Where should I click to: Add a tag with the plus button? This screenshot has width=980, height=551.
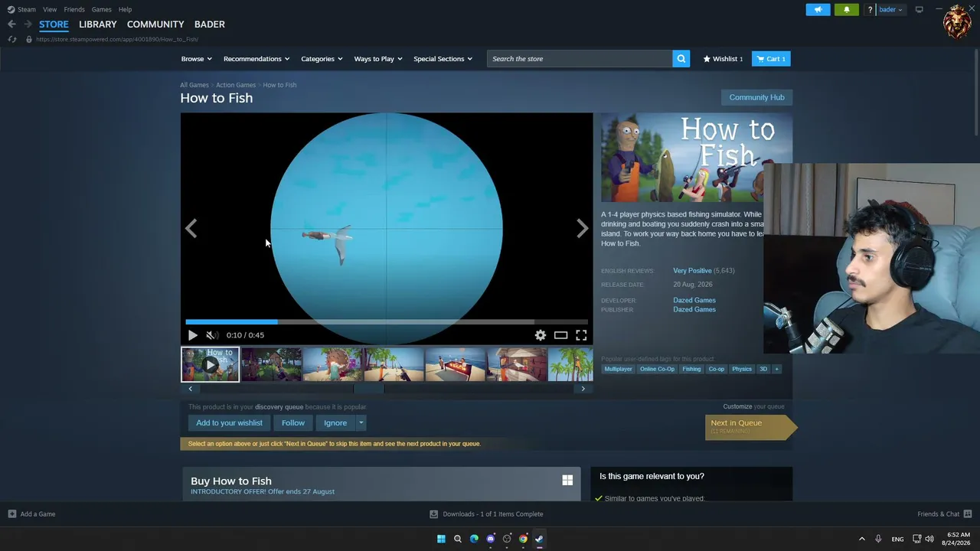(776, 369)
